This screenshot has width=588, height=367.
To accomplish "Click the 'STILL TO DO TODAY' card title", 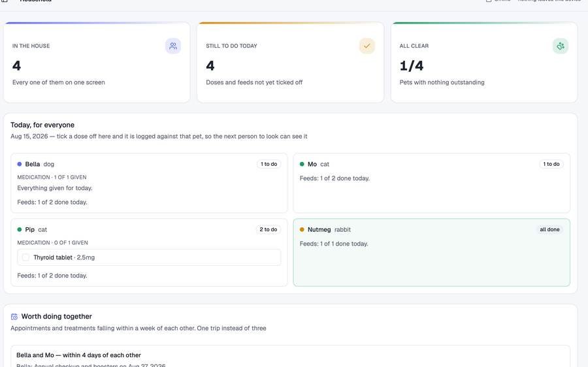I will tap(231, 46).
